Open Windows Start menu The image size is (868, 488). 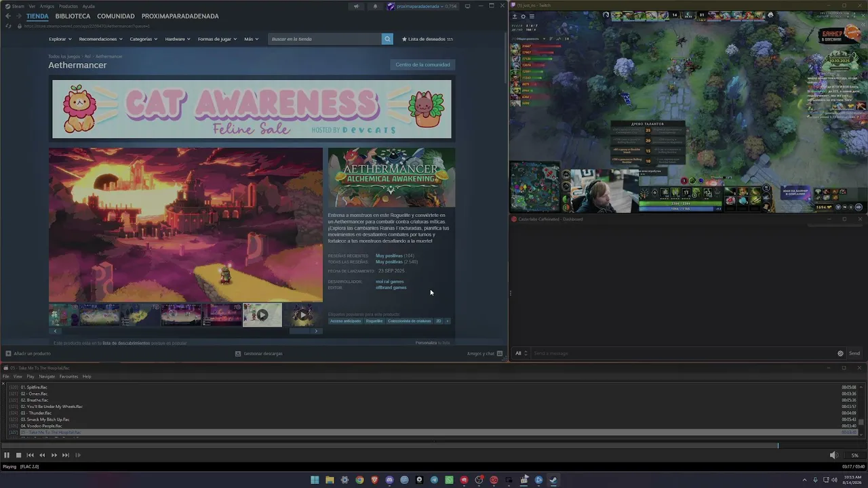pyautogui.click(x=315, y=480)
